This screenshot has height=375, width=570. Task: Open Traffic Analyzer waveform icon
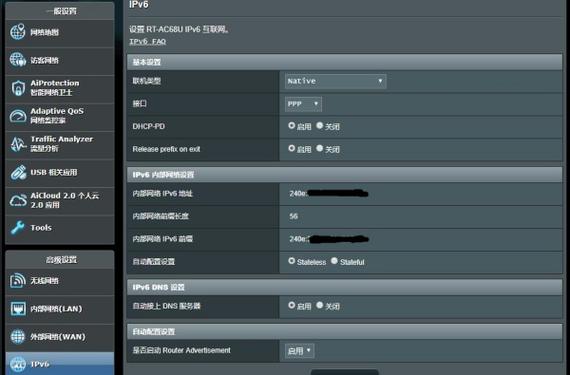pos(17,144)
